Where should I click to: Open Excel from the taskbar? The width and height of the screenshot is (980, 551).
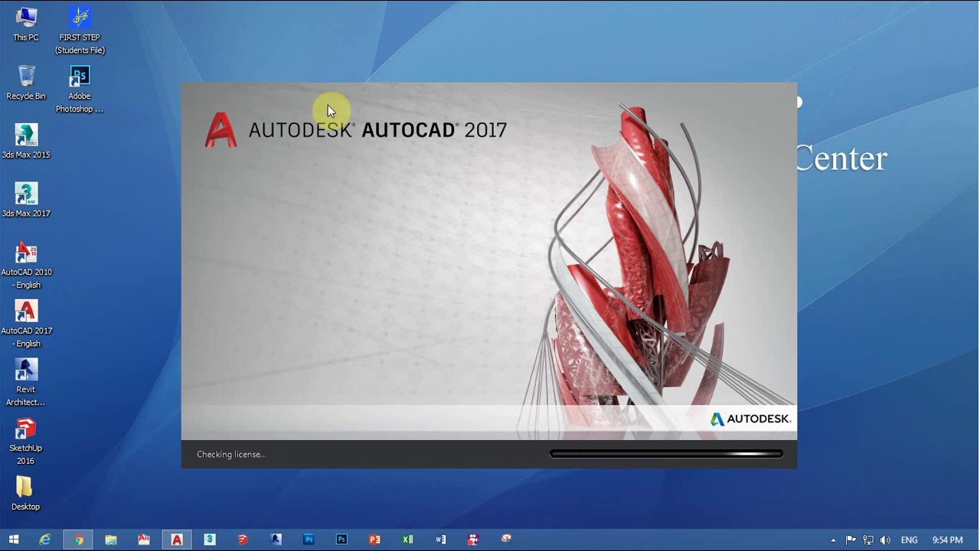[x=407, y=540]
